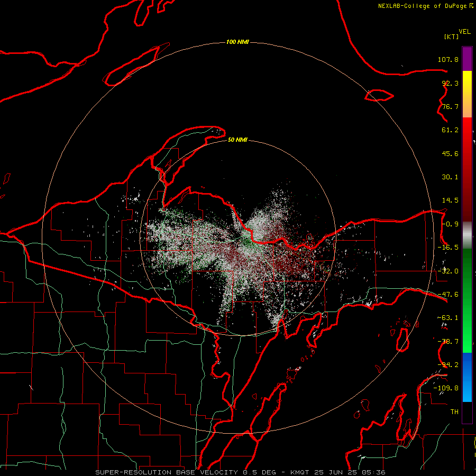Click the 107.8 velocity scale value
The image size is (476, 476).
coord(448,59)
